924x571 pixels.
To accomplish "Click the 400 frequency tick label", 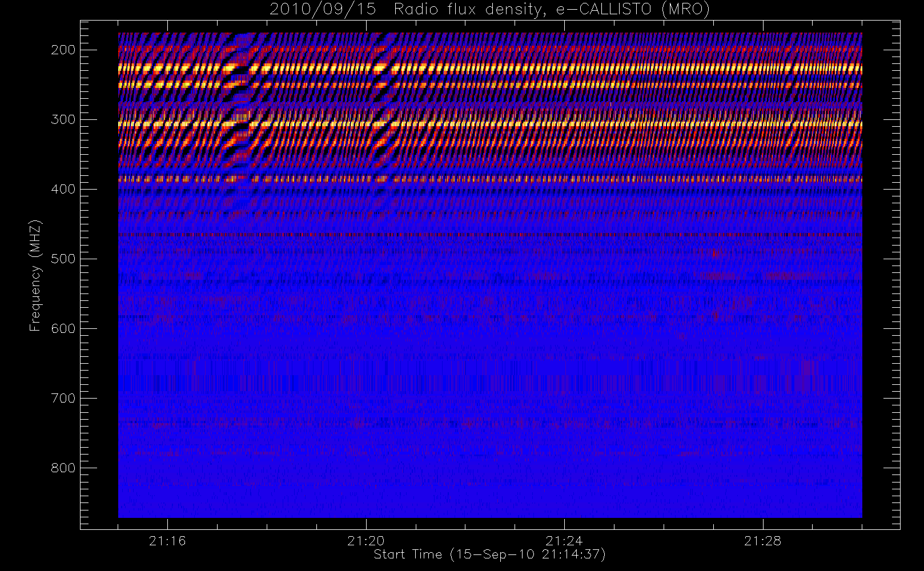I will [x=63, y=190].
